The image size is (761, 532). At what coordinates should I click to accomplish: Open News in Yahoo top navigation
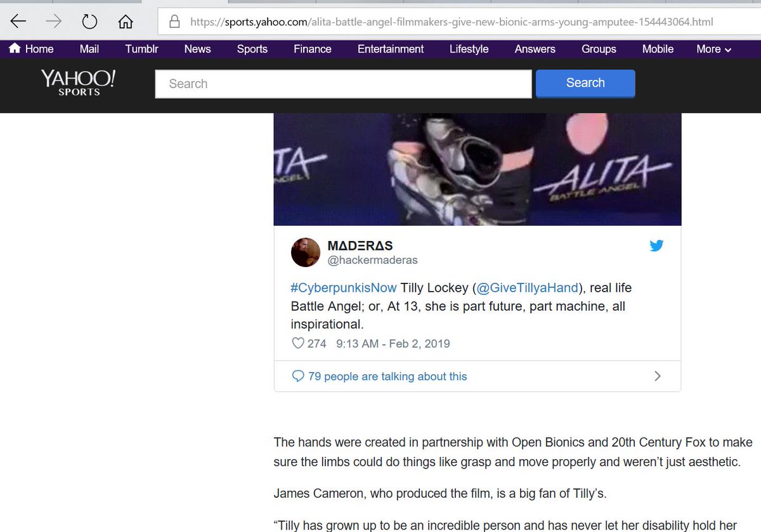pyautogui.click(x=197, y=49)
